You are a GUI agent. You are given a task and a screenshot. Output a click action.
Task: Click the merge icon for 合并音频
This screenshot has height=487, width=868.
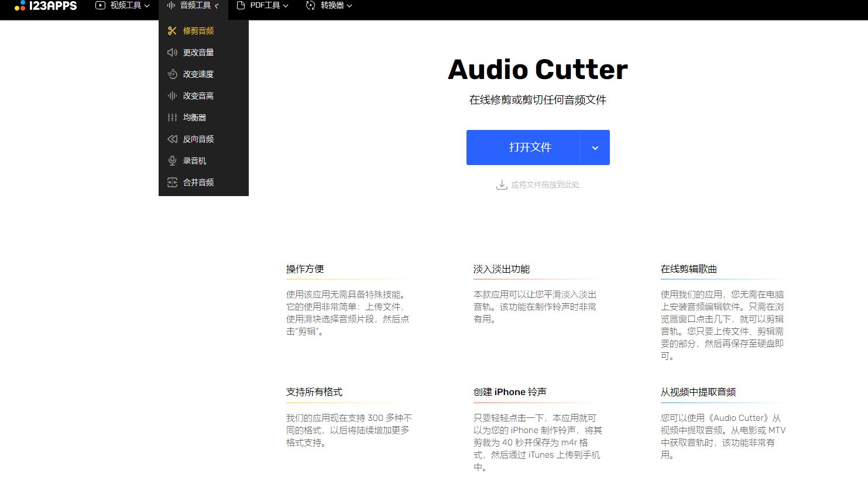172,183
